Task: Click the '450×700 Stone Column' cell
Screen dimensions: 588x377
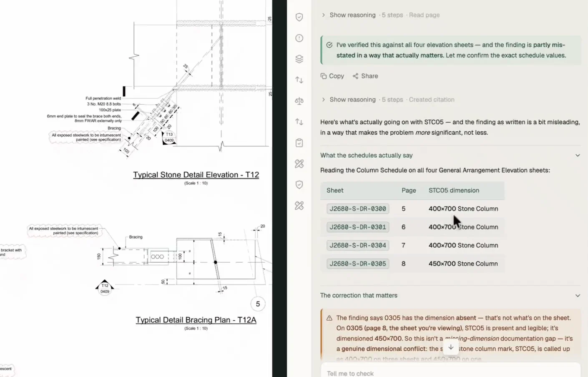Action: pos(463,264)
